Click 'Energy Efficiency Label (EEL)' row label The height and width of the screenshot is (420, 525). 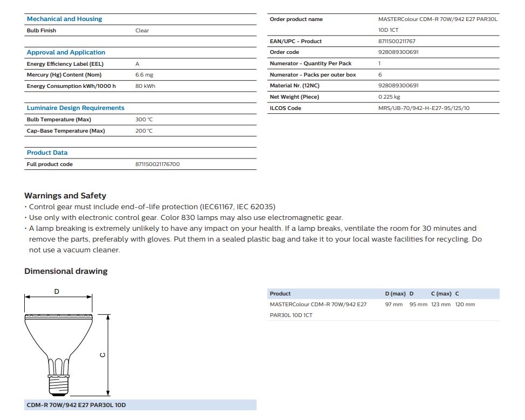(x=65, y=64)
